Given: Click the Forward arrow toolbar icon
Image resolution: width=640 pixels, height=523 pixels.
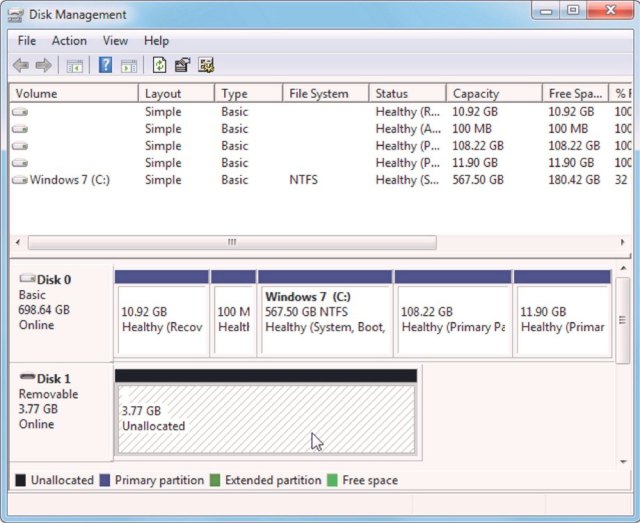Looking at the screenshot, I should click(44, 66).
